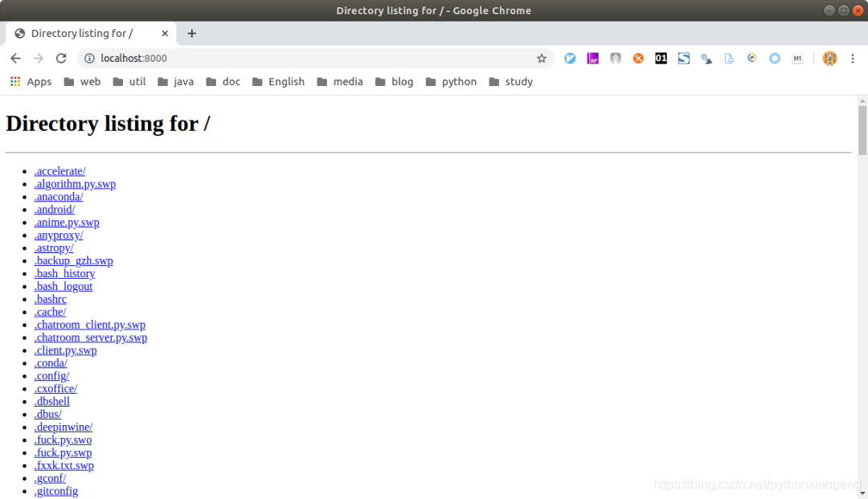View site information icon in address bar

click(x=89, y=58)
